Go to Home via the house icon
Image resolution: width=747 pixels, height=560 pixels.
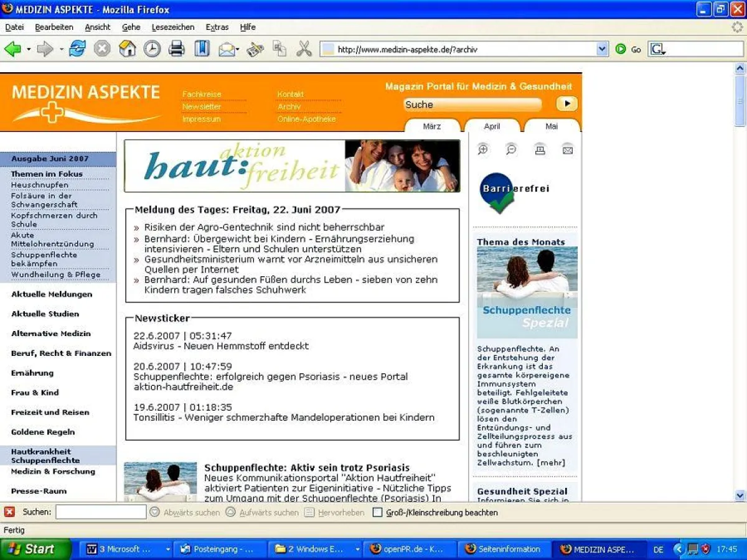pos(127,49)
